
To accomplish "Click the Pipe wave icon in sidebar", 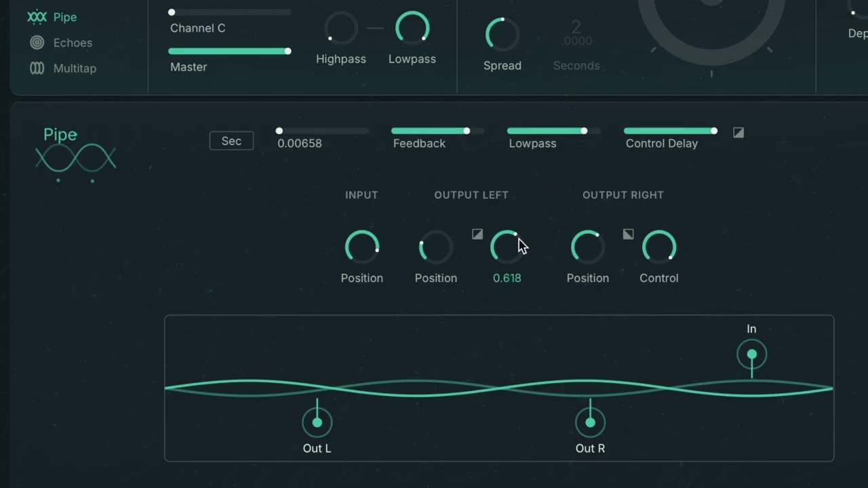I will (x=37, y=17).
